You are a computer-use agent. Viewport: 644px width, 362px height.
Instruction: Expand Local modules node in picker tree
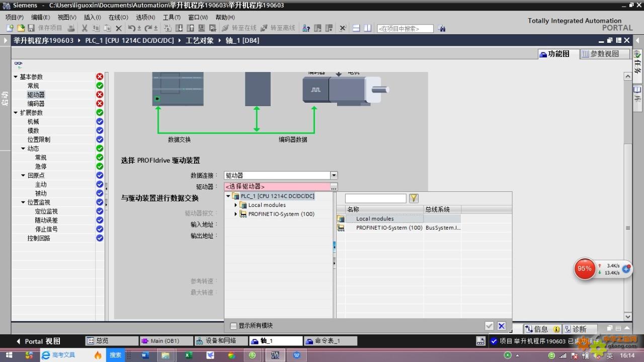[236, 205]
